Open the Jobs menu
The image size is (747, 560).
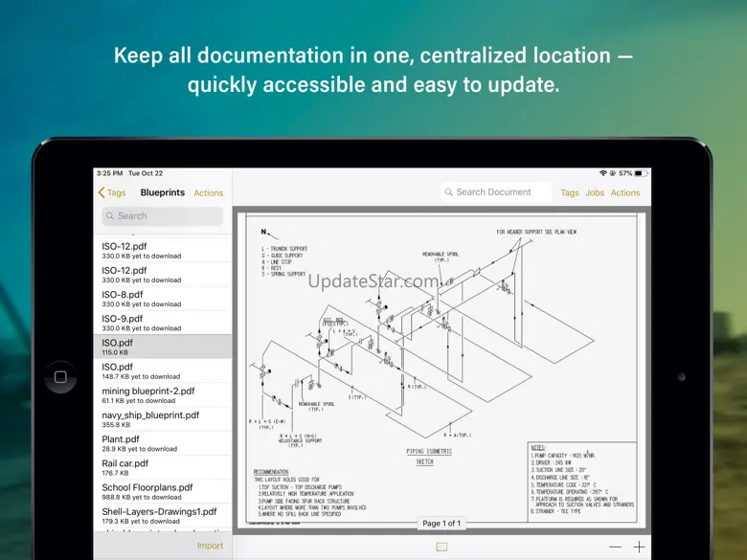(x=595, y=192)
